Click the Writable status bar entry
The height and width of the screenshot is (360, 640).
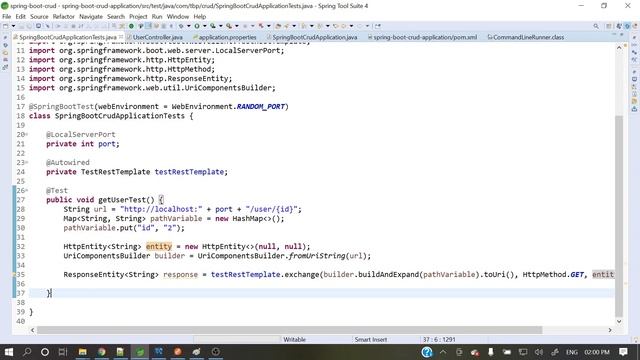coord(295,340)
